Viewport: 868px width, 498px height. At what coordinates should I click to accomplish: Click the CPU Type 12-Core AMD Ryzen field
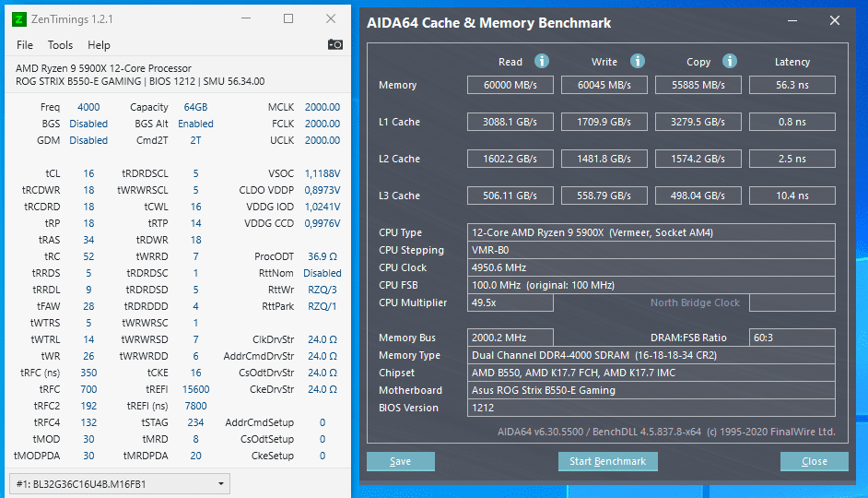click(x=651, y=232)
